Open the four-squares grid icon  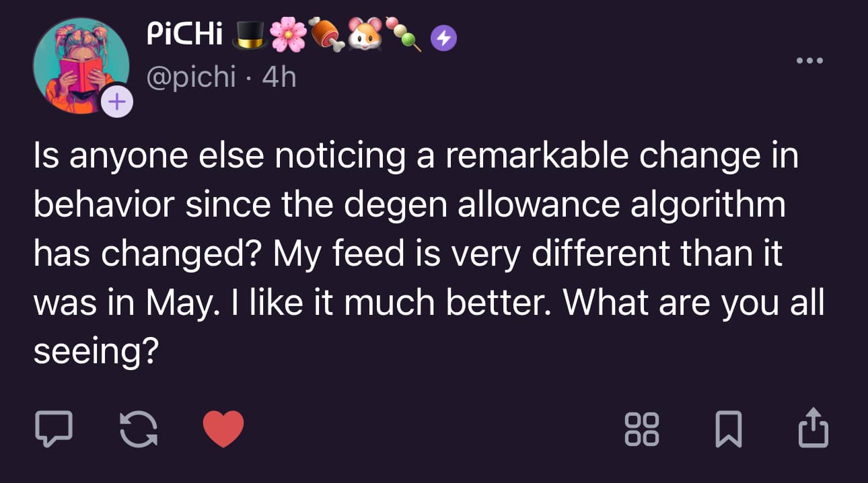(x=642, y=429)
